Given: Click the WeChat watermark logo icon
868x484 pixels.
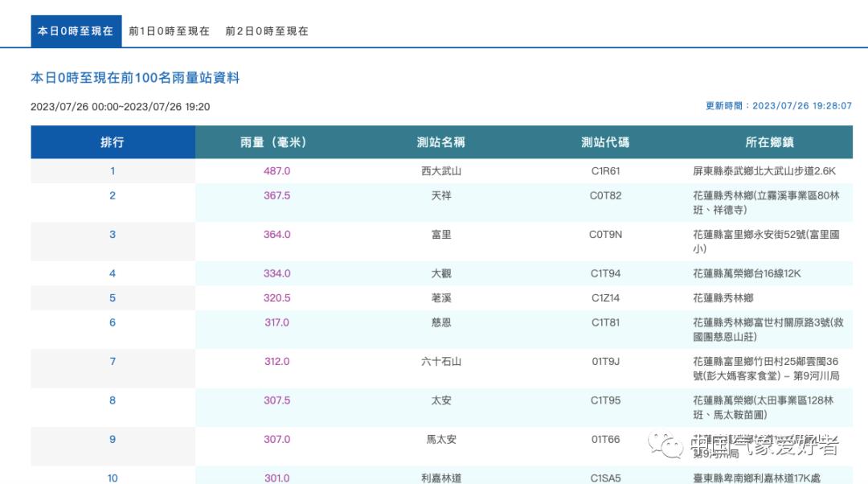Looking at the screenshot, I should [665, 444].
